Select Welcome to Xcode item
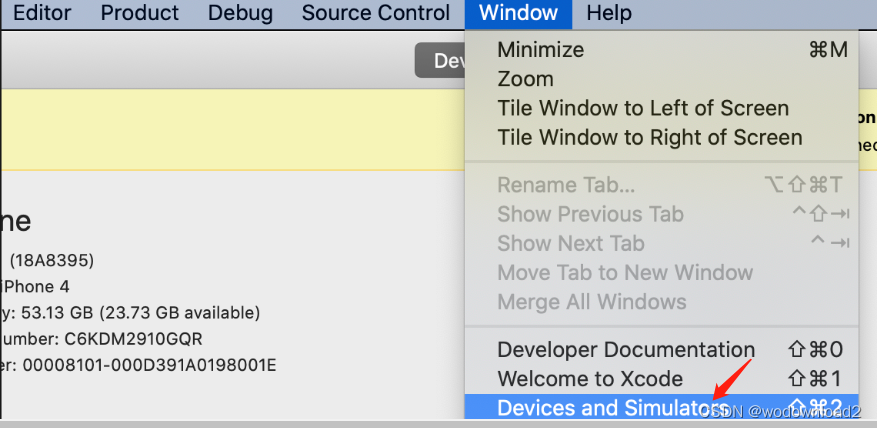This screenshot has height=428, width=877. 589,379
